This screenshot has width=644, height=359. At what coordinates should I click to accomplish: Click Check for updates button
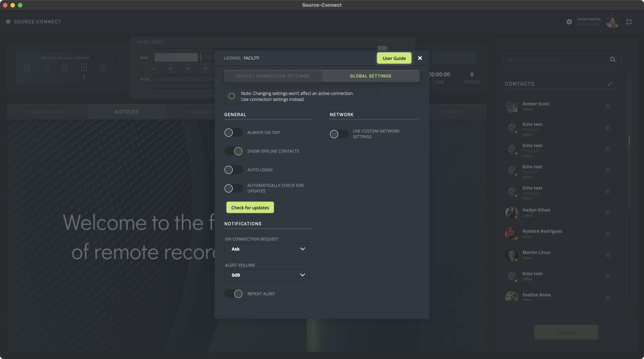click(x=250, y=208)
